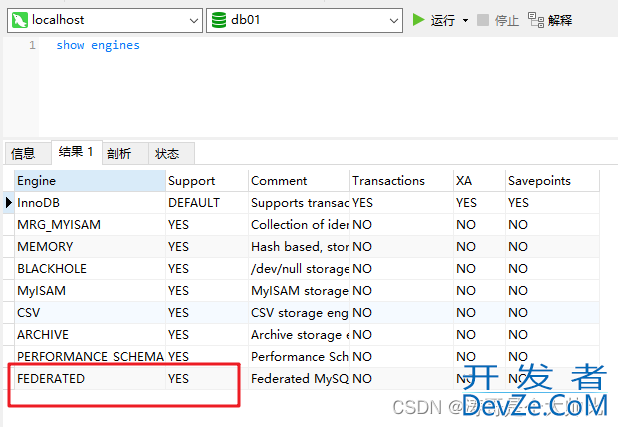Click the 运行 run button label

coord(443,20)
